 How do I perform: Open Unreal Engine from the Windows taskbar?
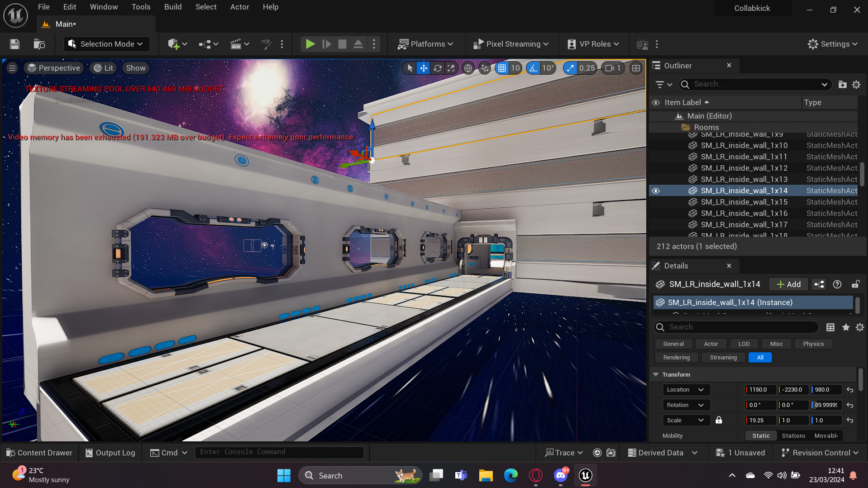click(x=586, y=475)
